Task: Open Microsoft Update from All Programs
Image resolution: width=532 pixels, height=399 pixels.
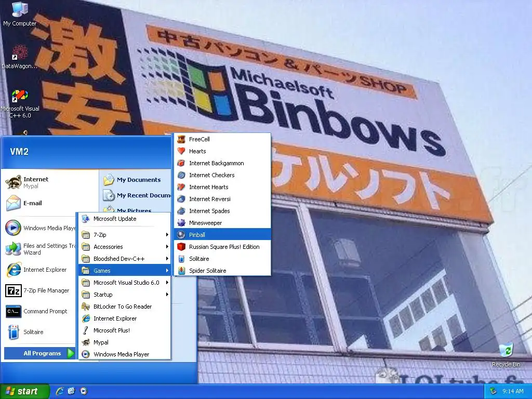Action: (125, 219)
